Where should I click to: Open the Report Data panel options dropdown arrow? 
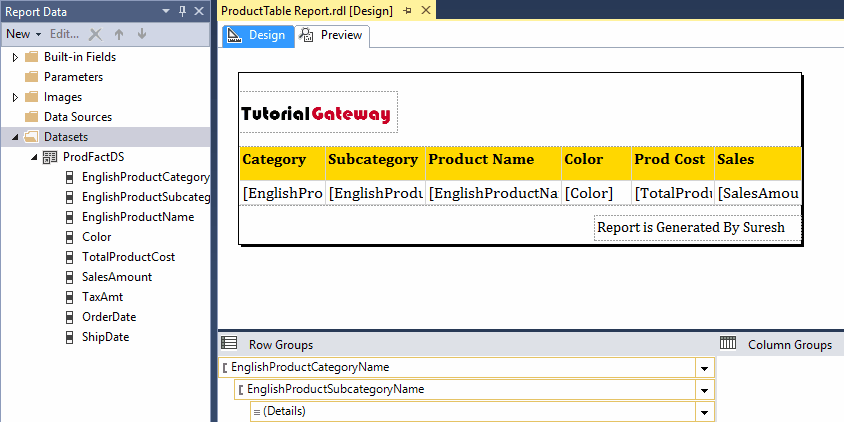pyautogui.click(x=165, y=11)
